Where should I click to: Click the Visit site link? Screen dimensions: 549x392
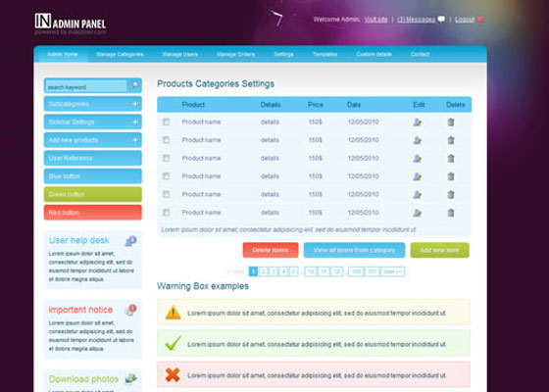click(x=375, y=20)
